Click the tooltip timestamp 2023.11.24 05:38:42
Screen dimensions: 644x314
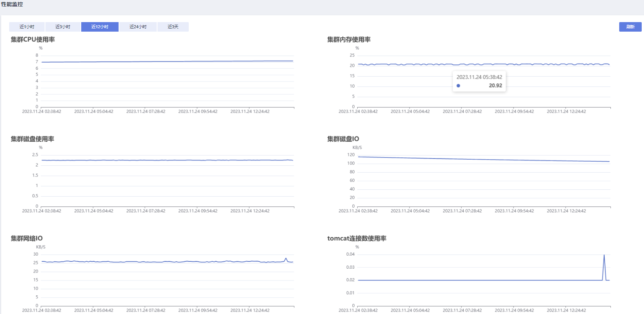479,77
